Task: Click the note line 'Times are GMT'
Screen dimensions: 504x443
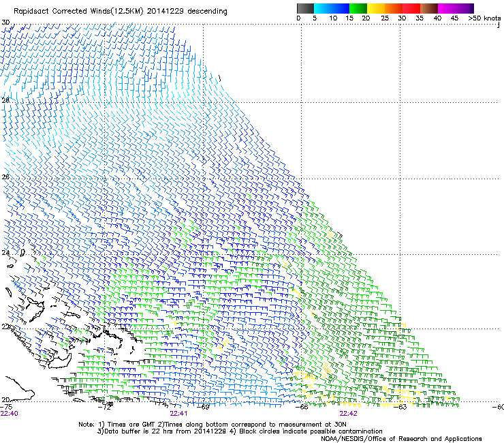Action: click(132, 425)
